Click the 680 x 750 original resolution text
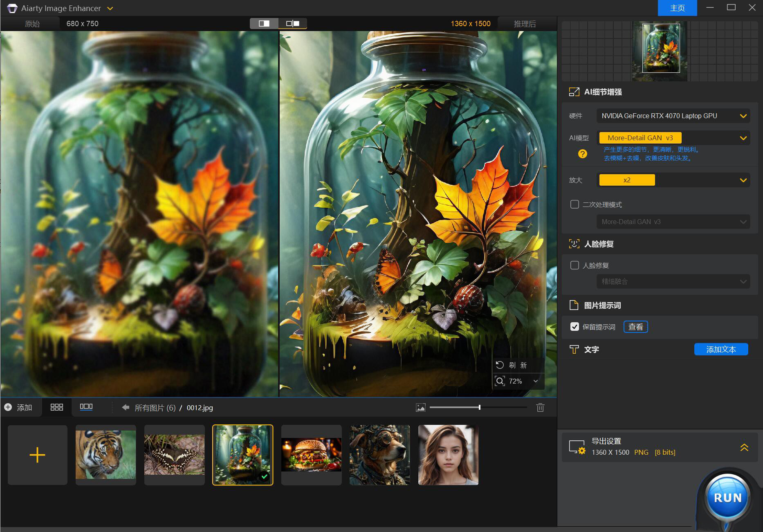Image resolution: width=763 pixels, height=532 pixels. click(83, 24)
